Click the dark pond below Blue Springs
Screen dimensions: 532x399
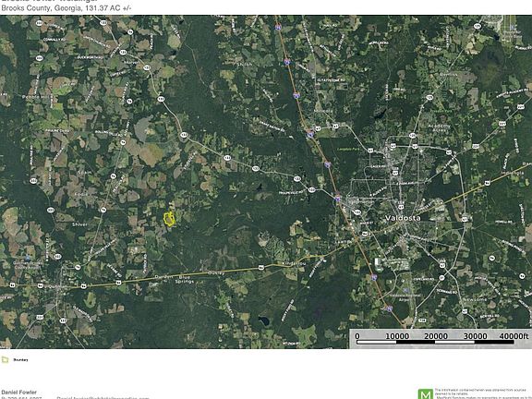pyautogui.click(x=263, y=320)
